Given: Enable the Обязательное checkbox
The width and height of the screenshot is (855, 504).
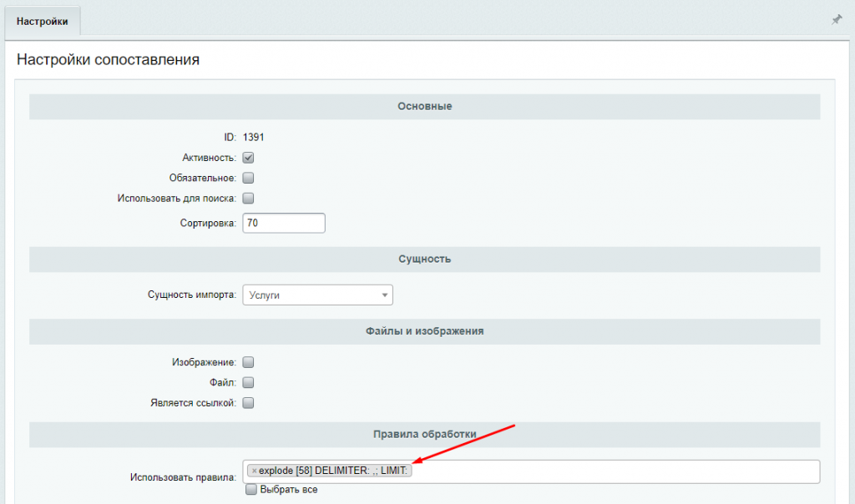Looking at the screenshot, I should coord(248,178).
